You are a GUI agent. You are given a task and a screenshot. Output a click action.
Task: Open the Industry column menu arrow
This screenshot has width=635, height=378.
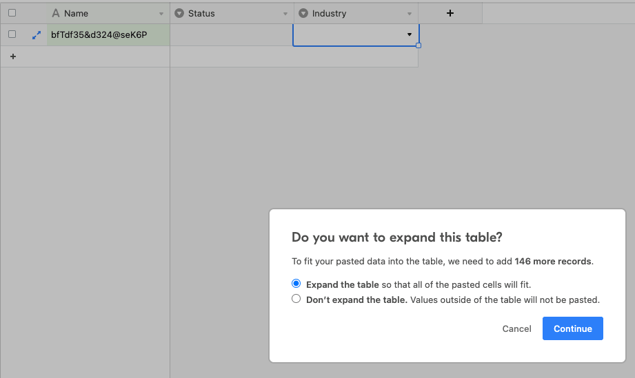click(409, 14)
